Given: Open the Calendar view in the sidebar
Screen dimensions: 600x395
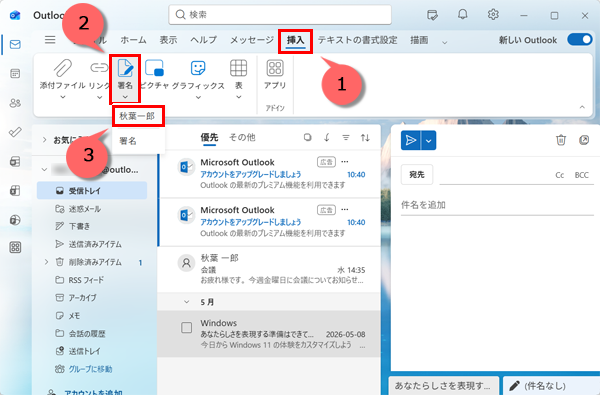Looking at the screenshot, I should (15, 73).
